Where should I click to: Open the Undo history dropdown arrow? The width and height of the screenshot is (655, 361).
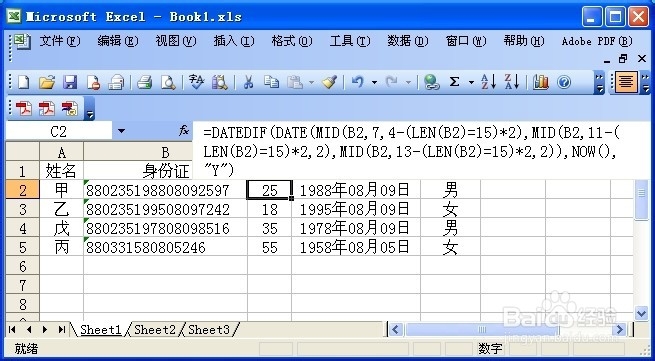pos(374,83)
